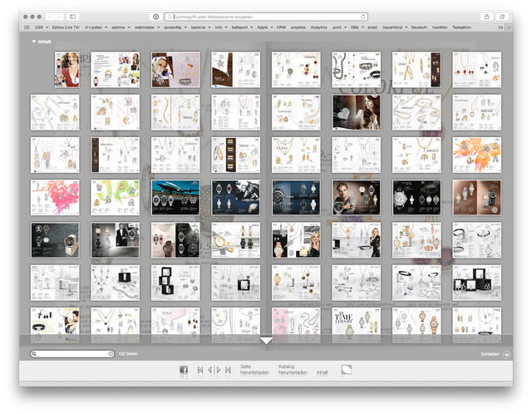Jump to the first catalog page
Viewport: 532px width, 414px height.
(199, 370)
